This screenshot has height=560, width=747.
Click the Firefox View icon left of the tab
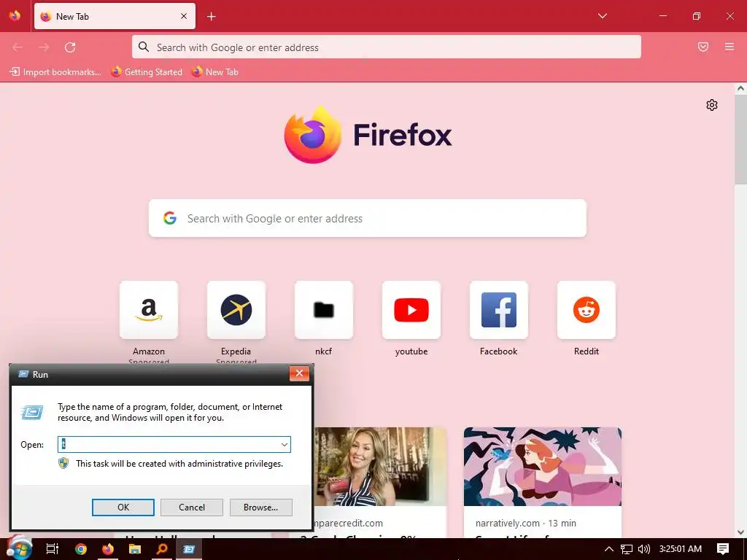pos(15,16)
